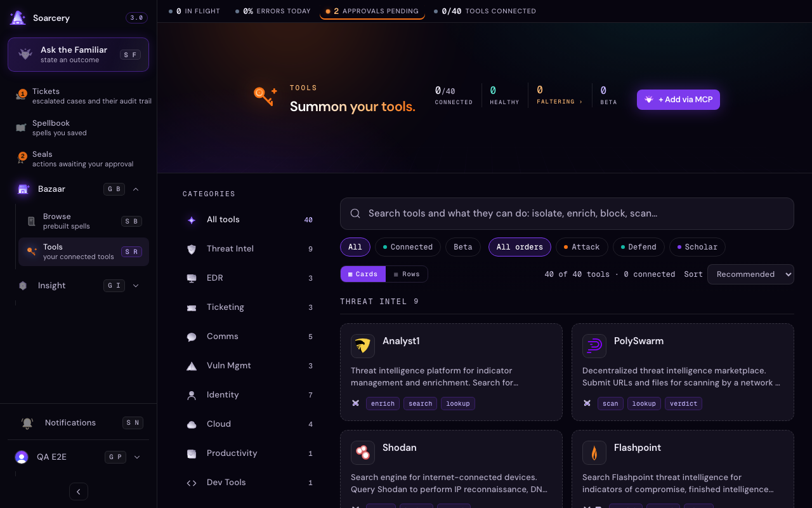Focus the Search tools input field
Viewport: 812px width, 508px height.
tap(567, 213)
